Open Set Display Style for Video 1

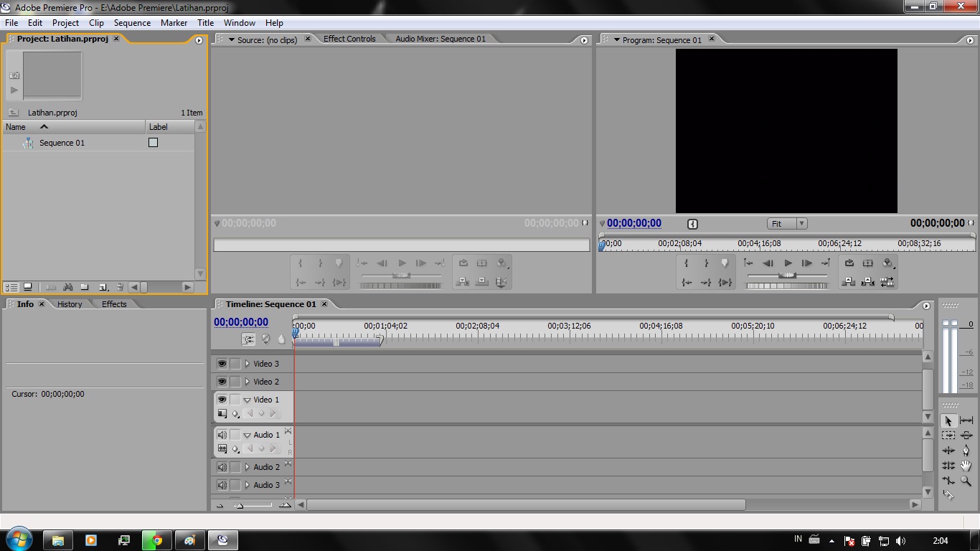point(222,414)
